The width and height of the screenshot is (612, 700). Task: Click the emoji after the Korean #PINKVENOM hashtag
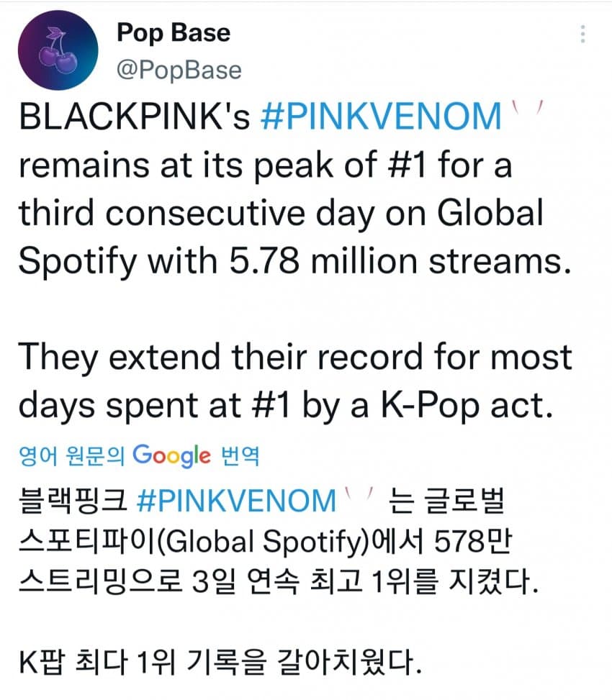pyautogui.click(x=359, y=494)
